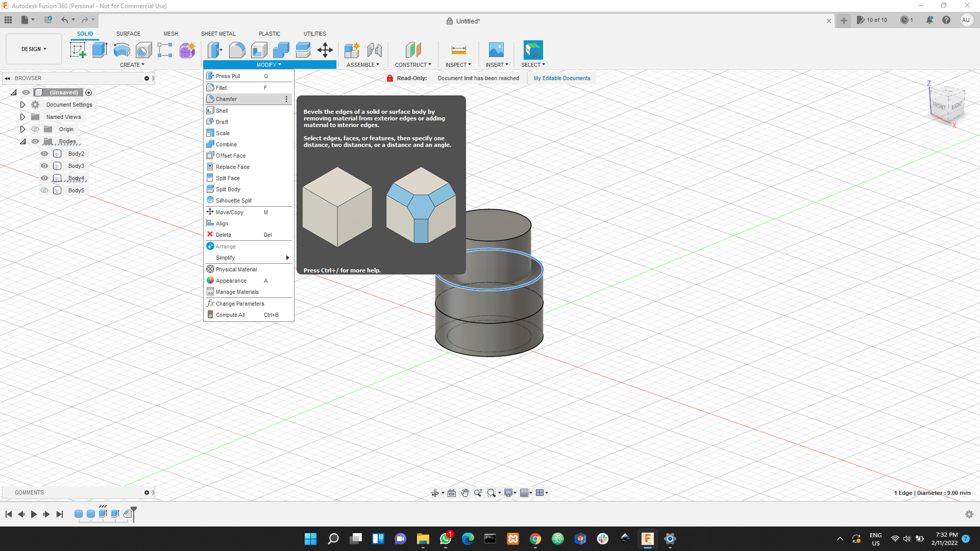The height and width of the screenshot is (551, 980).
Task: Expand the Document Settings tree item
Action: coord(22,105)
